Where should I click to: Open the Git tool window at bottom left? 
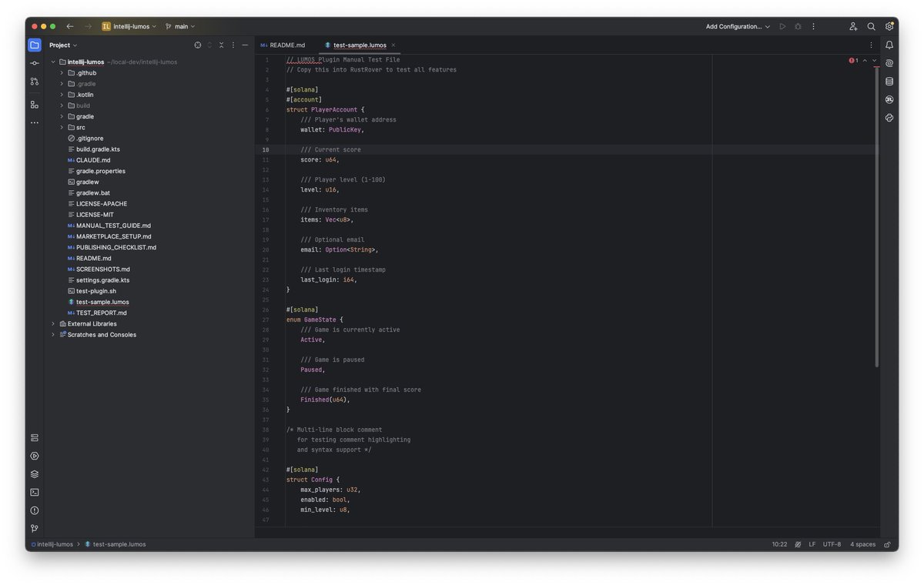(35, 529)
